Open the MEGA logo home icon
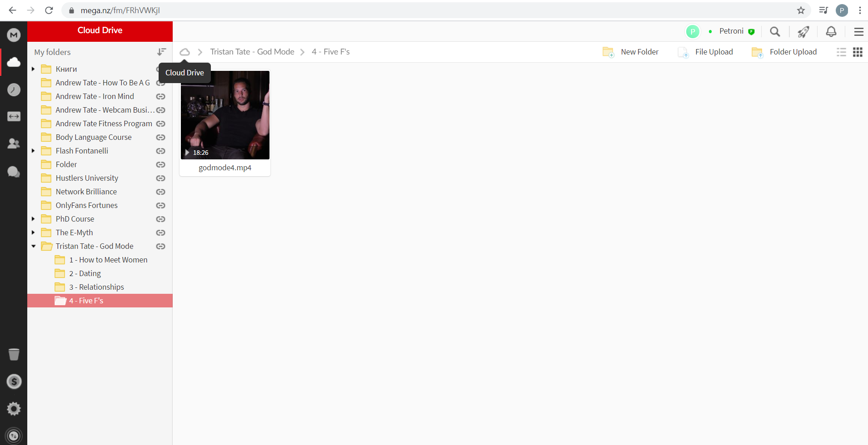Viewport: 868px width, 445px height. (x=14, y=35)
